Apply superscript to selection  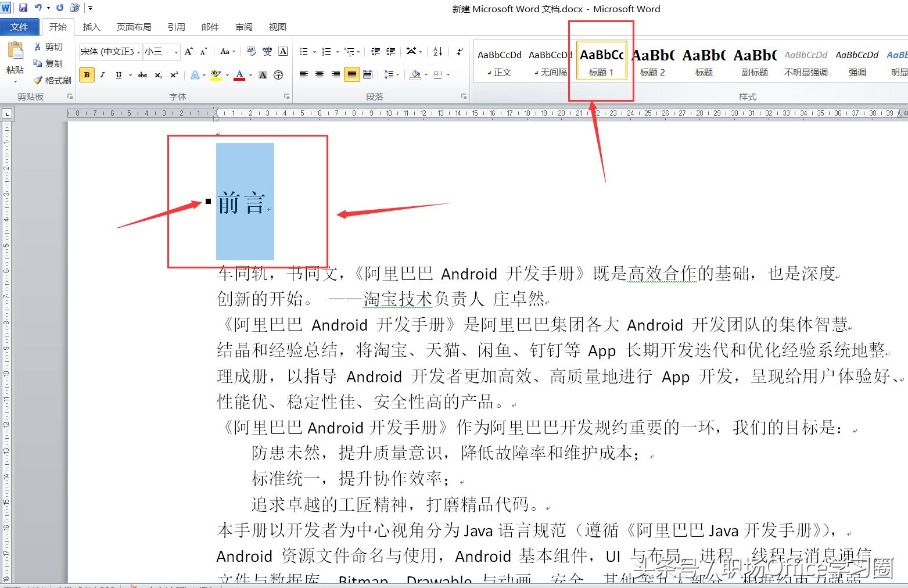(x=173, y=74)
